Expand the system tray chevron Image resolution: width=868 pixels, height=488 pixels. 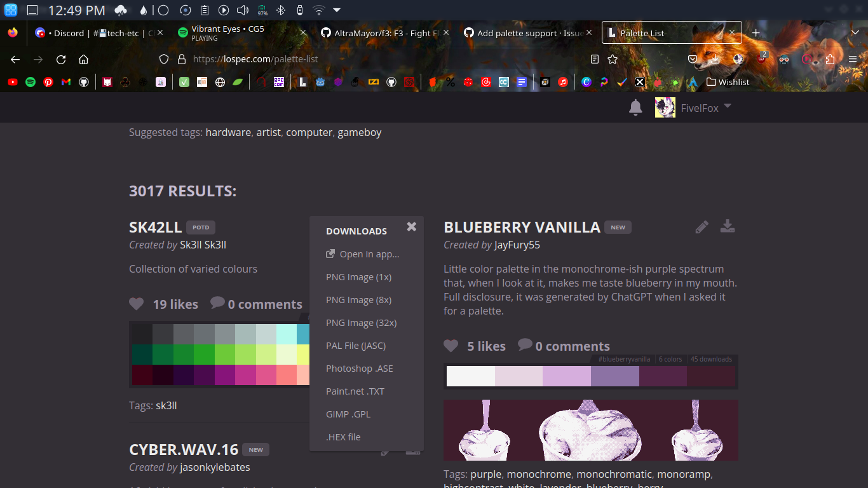pyautogui.click(x=336, y=10)
